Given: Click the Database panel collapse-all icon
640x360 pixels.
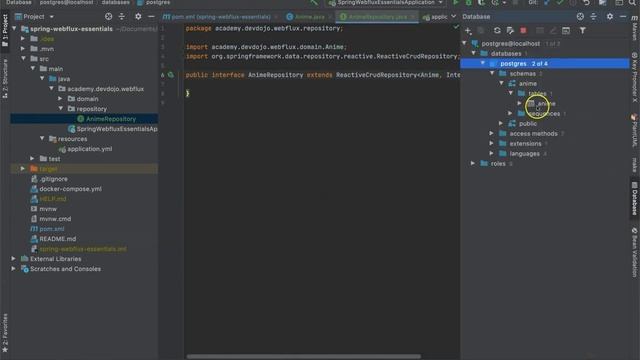Looking at the screenshot, I should click(x=593, y=17).
